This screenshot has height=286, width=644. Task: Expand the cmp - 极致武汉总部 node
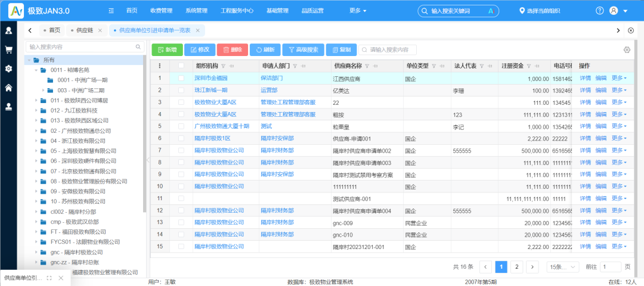[x=36, y=222]
